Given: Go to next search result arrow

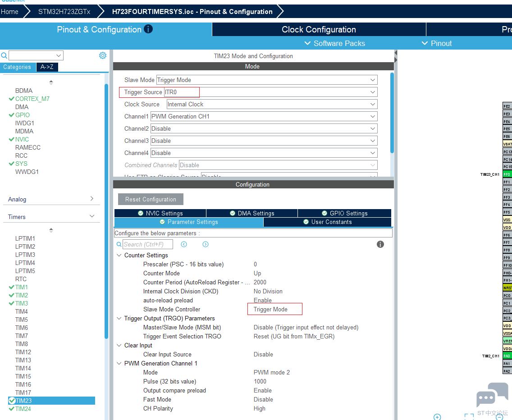Looking at the screenshot, I should [206, 244].
